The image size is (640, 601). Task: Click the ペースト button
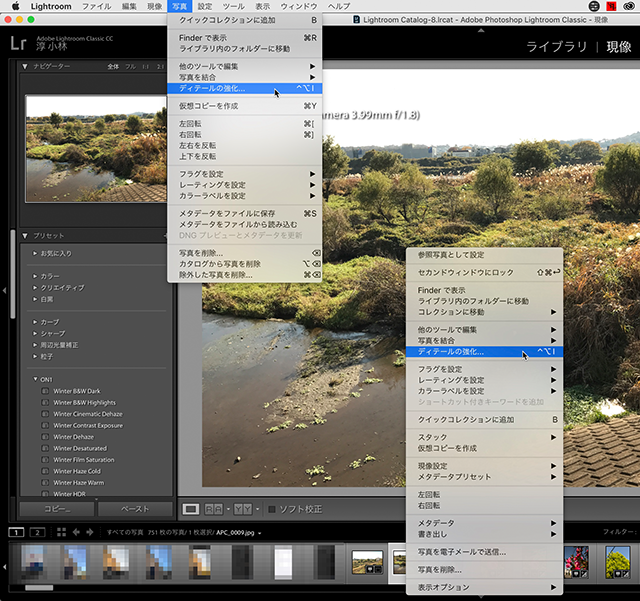(x=135, y=509)
